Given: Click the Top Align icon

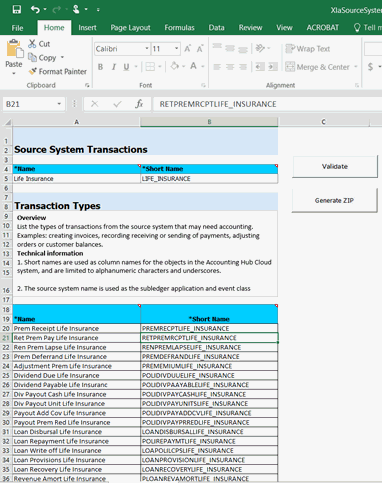Looking at the screenshot, I should click(x=217, y=47).
